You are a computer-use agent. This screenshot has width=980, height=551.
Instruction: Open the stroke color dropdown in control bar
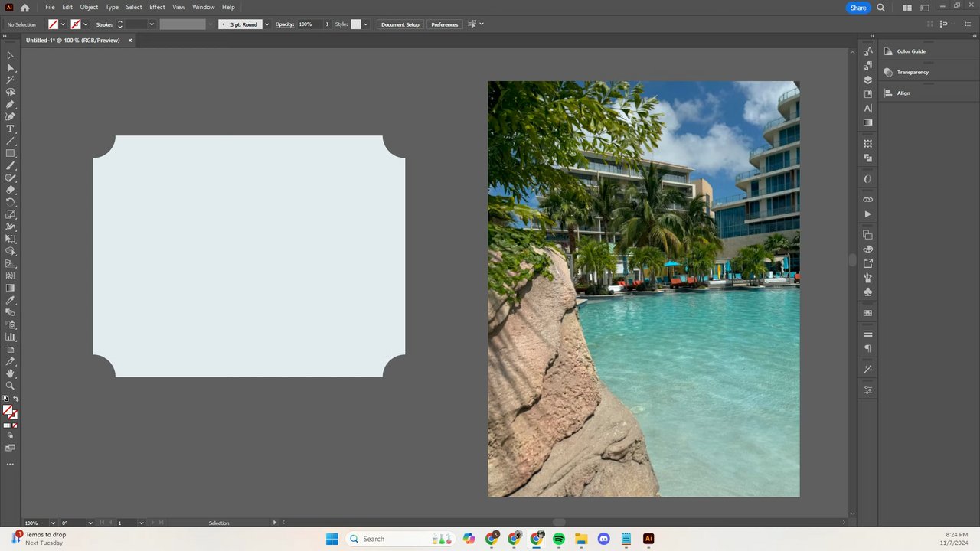point(85,24)
